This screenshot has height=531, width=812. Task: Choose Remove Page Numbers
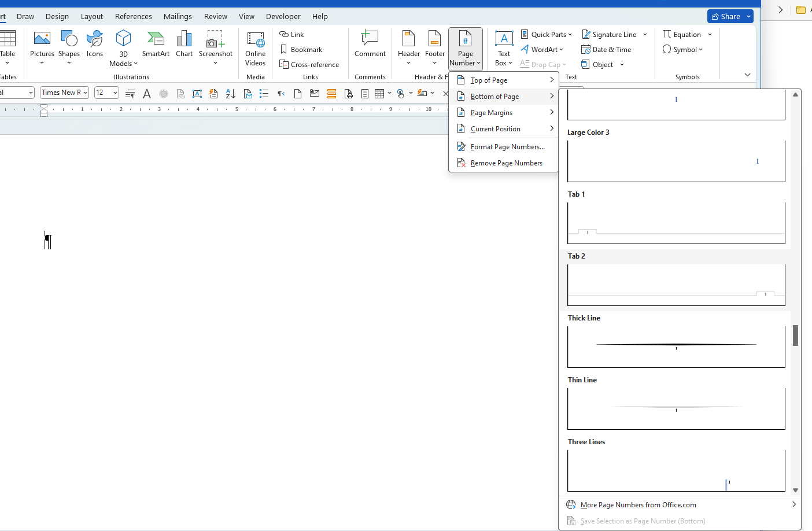(x=503, y=163)
